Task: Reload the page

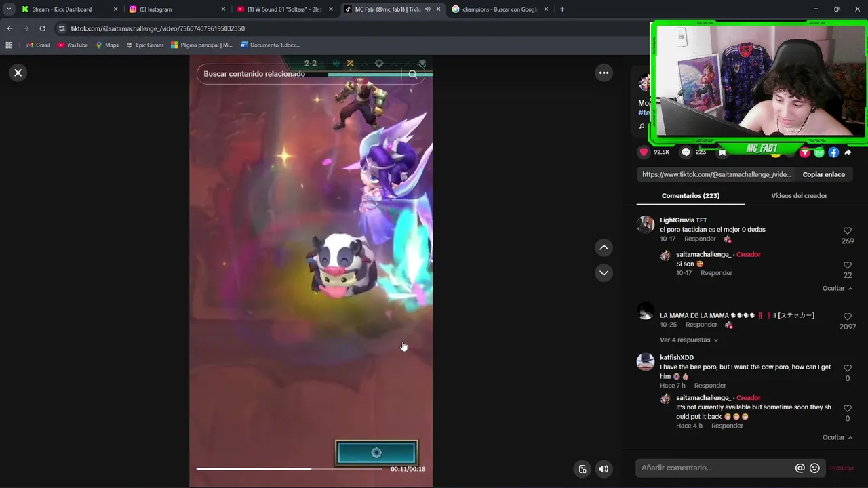Action: point(42,28)
